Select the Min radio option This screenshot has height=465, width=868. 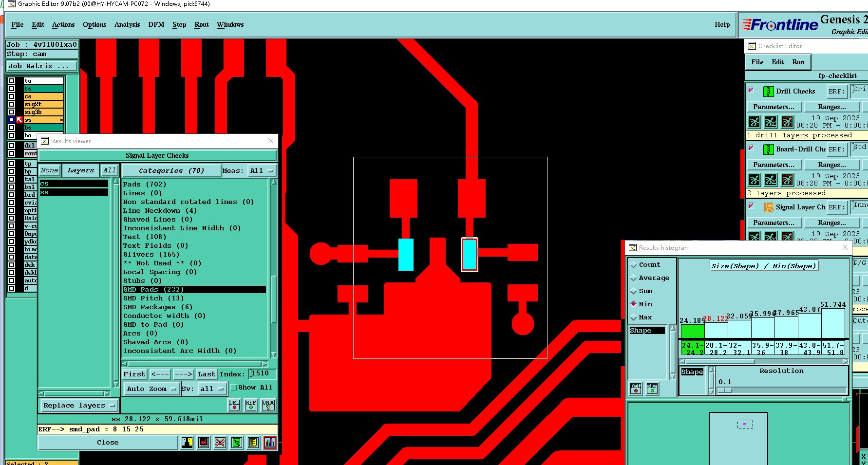[x=633, y=304]
